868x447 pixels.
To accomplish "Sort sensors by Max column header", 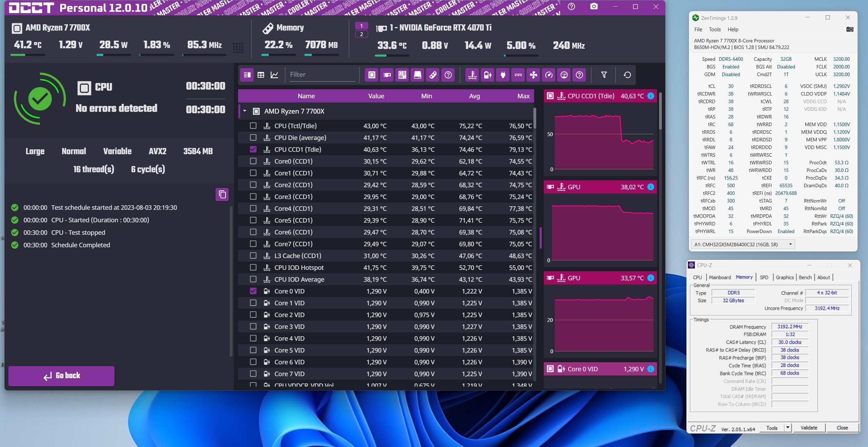I will (523, 96).
